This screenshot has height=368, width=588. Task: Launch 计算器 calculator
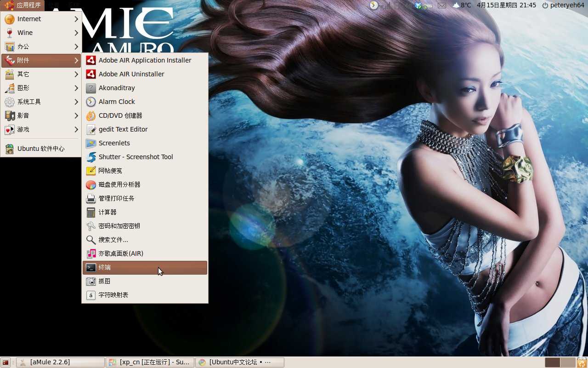[145, 212]
